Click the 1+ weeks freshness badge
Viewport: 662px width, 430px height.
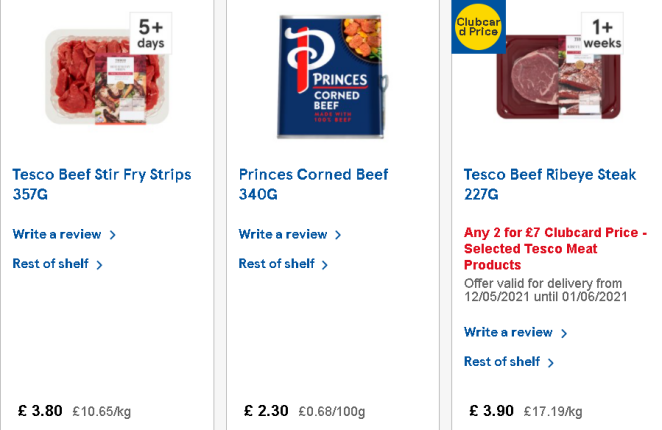[602, 34]
